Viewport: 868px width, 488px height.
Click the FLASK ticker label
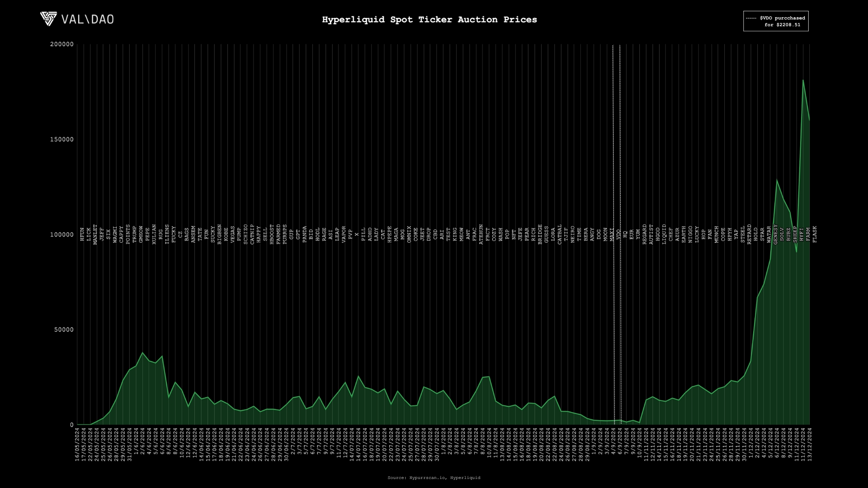point(815,235)
